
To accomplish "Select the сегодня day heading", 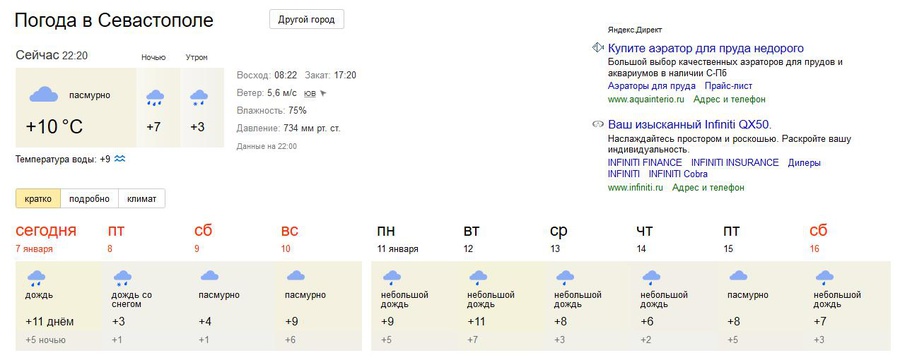I will click(x=46, y=231).
